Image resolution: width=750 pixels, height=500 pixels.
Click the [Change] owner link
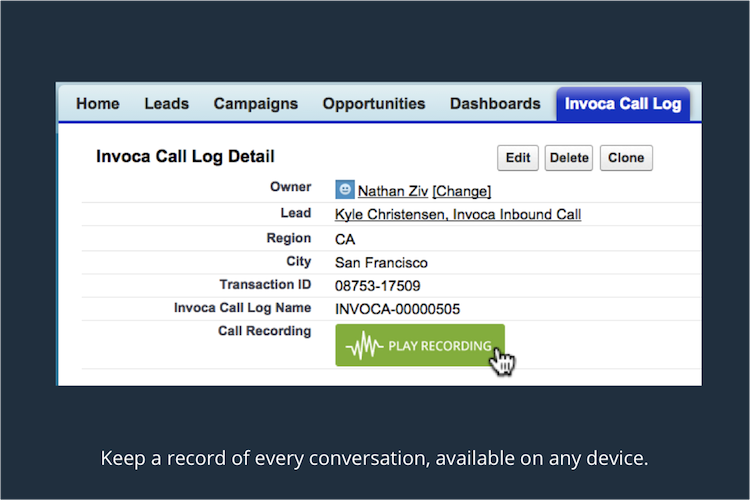click(x=462, y=191)
